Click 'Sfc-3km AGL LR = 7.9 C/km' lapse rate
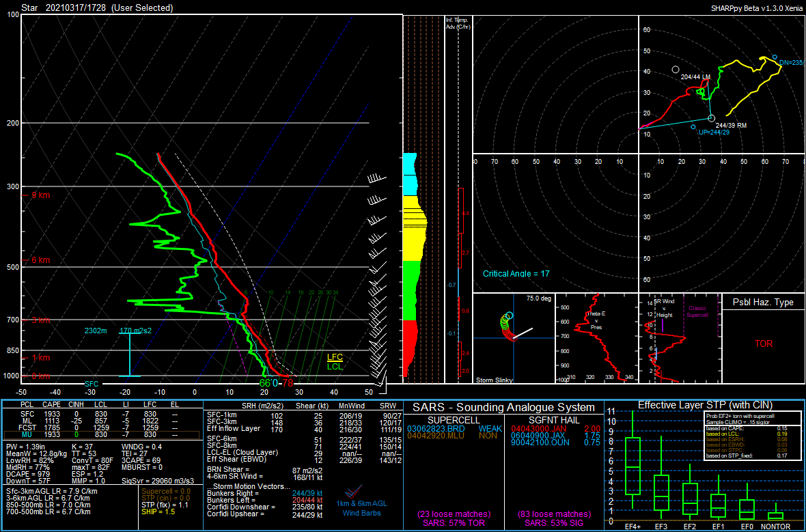The image size is (806, 532). click(x=51, y=492)
